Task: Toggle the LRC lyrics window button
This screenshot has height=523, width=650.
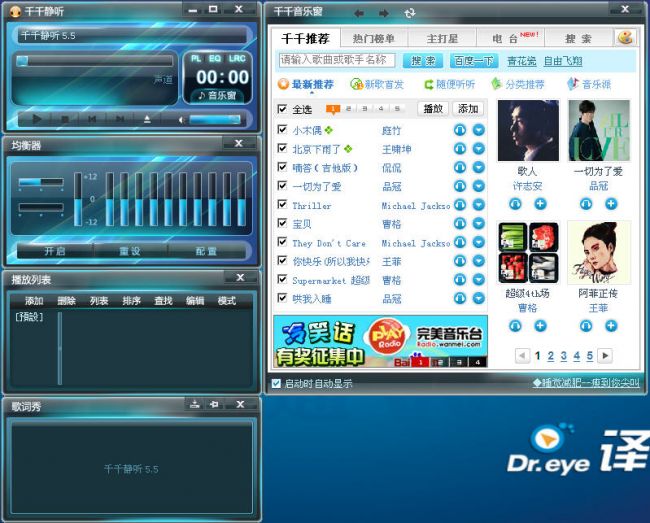Action: (237, 58)
